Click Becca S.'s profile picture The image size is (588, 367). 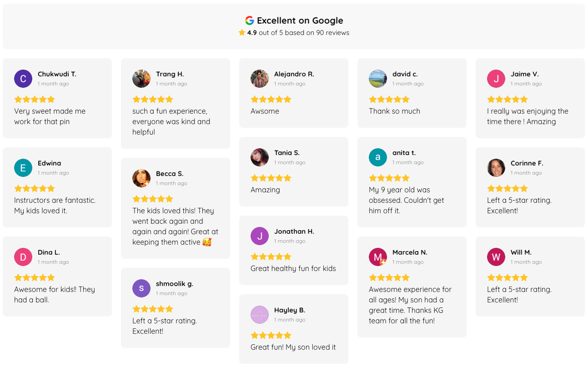pyautogui.click(x=141, y=178)
